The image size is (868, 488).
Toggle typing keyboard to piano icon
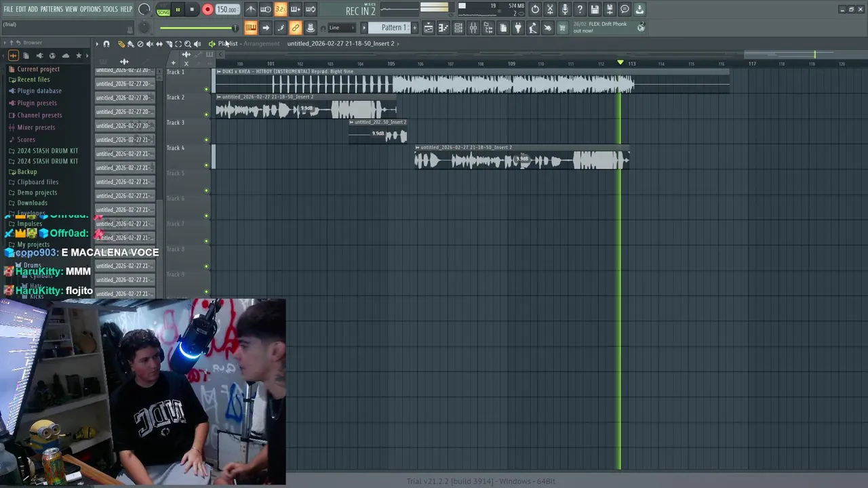coord(251,28)
